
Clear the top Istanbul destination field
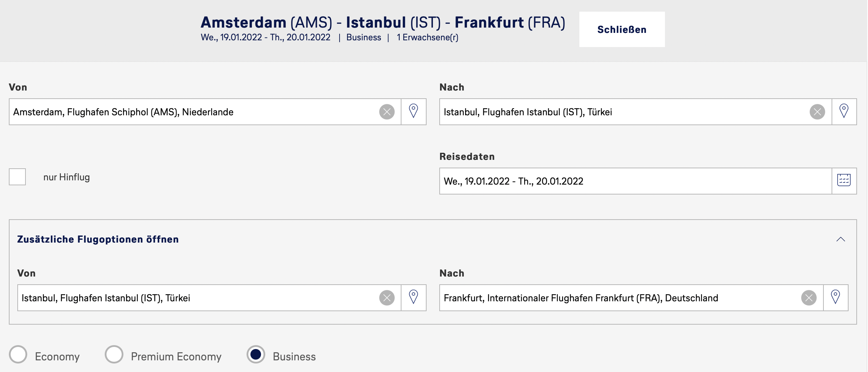(x=817, y=112)
